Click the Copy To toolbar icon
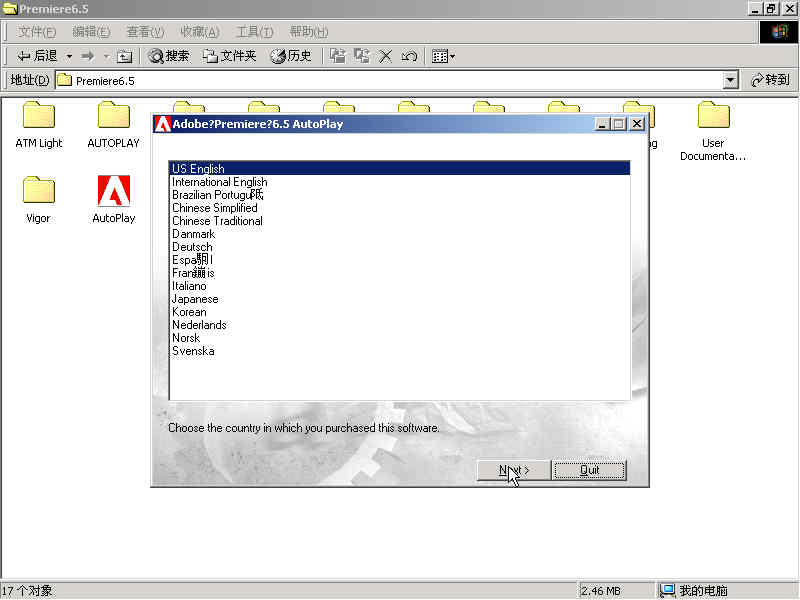Image resolution: width=800 pixels, height=600 pixels. pos(362,56)
